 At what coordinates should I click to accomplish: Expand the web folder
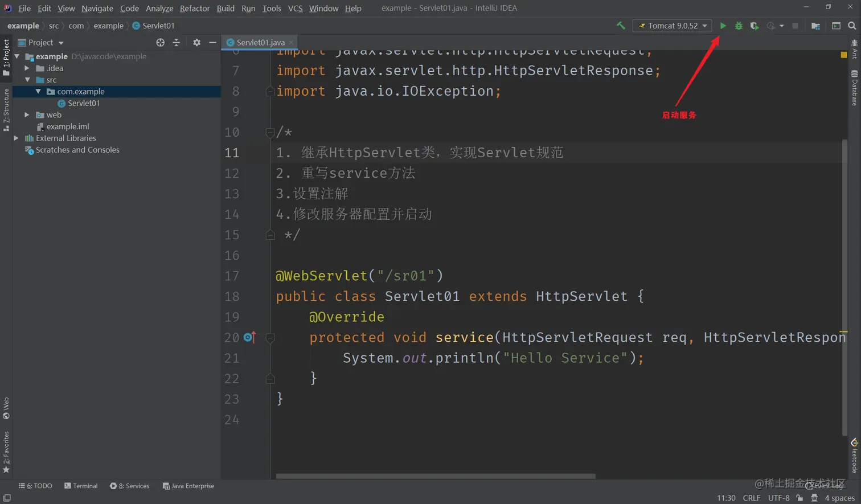point(27,114)
